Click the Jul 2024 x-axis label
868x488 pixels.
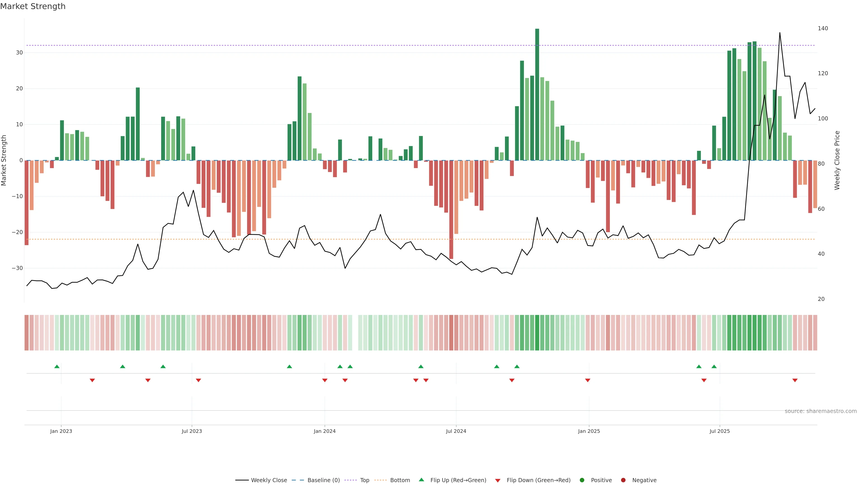[456, 431]
